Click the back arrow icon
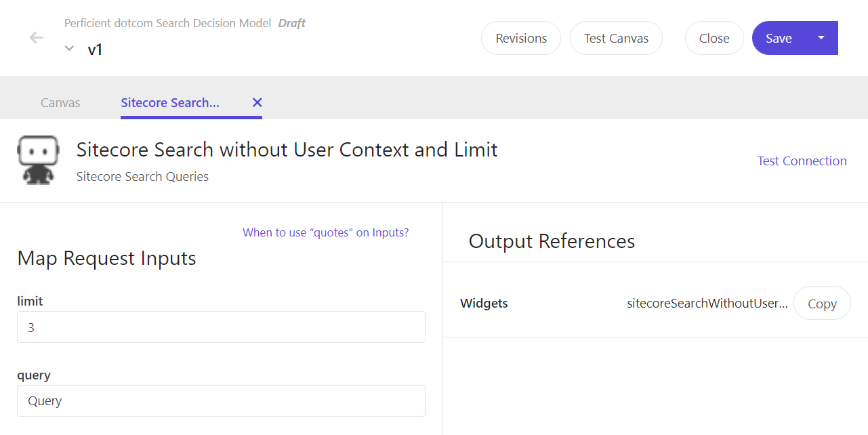 click(x=37, y=38)
